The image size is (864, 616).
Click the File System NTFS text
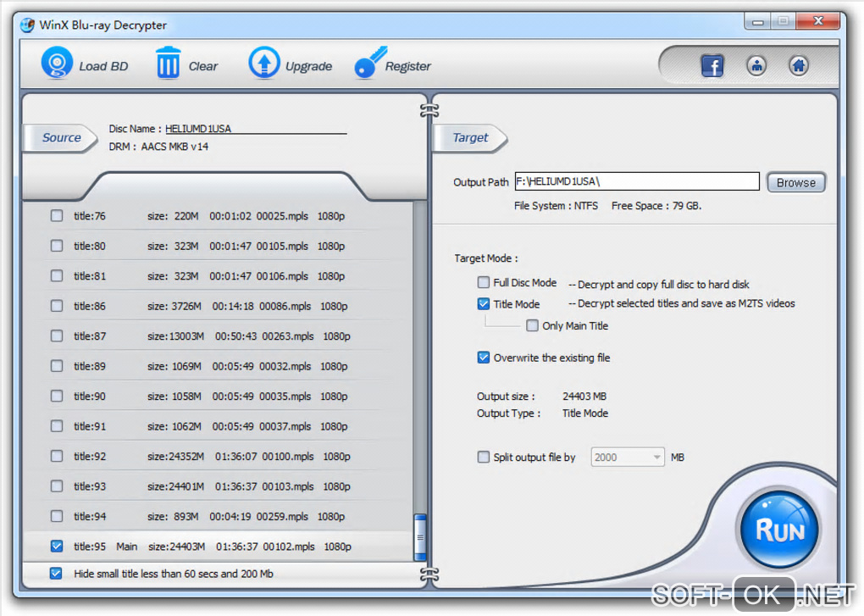[556, 206]
